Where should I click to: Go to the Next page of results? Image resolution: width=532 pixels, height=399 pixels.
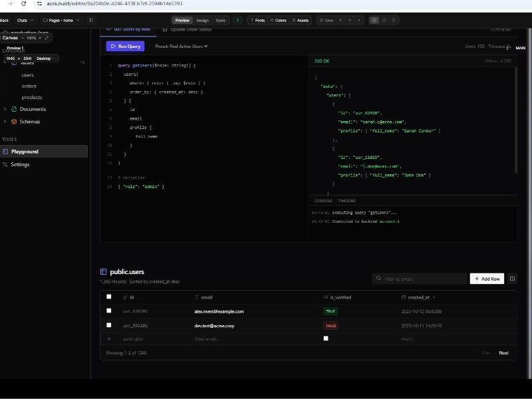(503, 352)
